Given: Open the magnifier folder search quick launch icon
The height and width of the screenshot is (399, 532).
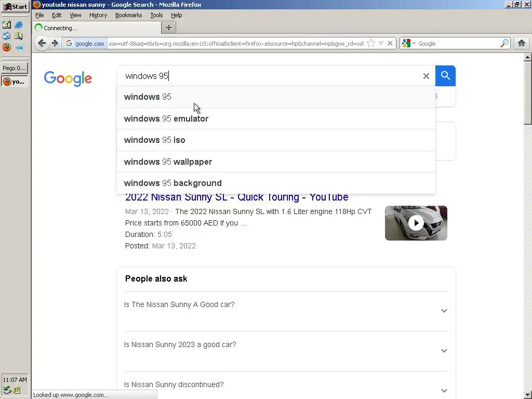Looking at the screenshot, I should pos(19,36).
